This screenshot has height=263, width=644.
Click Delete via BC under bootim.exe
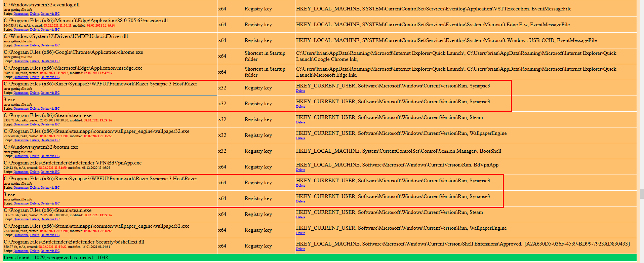(50, 156)
